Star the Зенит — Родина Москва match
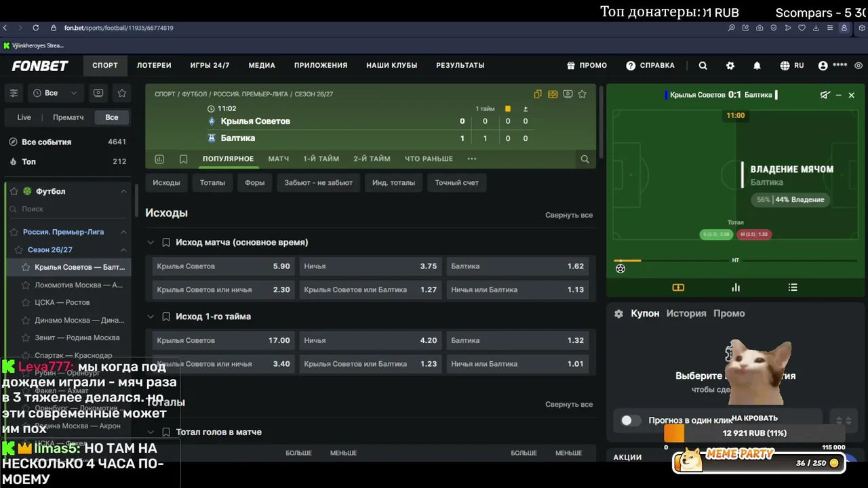This screenshot has height=488, width=868. (x=26, y=338)
